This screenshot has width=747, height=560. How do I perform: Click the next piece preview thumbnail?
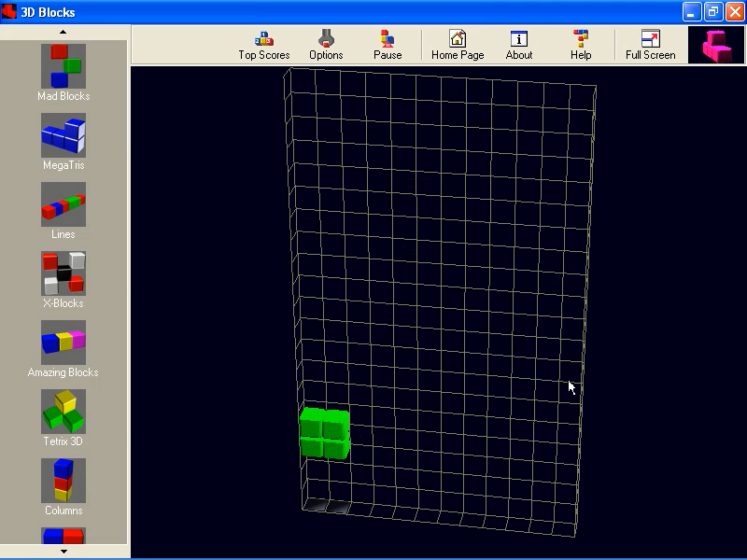716,45
